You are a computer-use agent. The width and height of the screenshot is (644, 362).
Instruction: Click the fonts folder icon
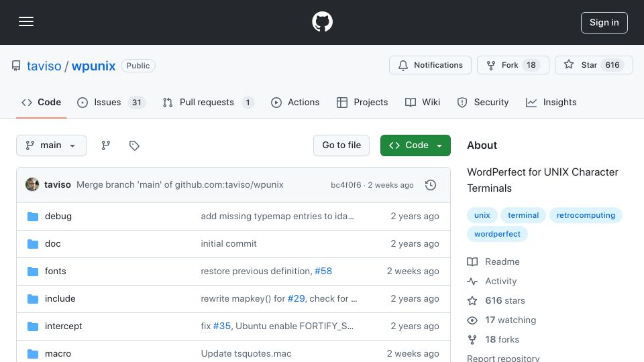pyautogui.click(x=33, y=271)
